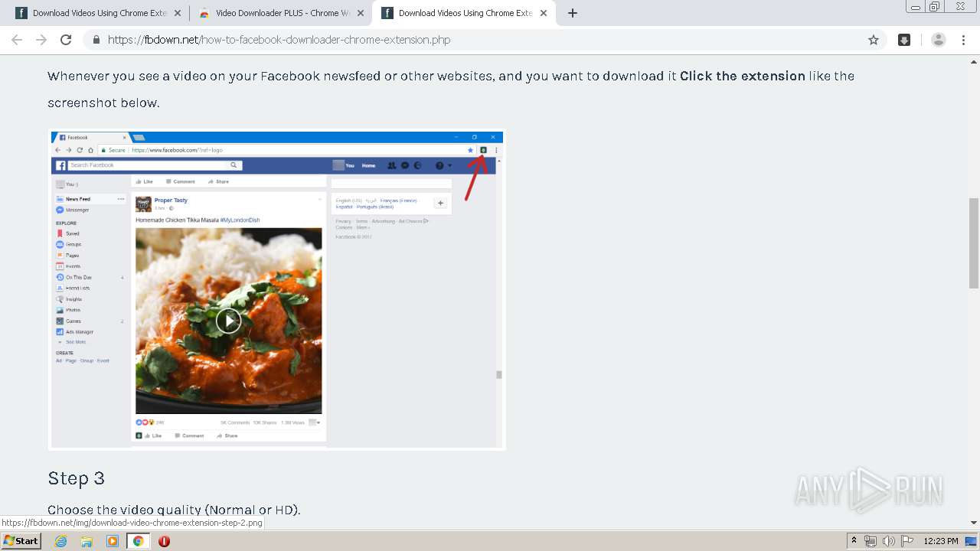Switch to Video Downloader PLUS tab
The image size is (980, 551).
coord(281,13)
